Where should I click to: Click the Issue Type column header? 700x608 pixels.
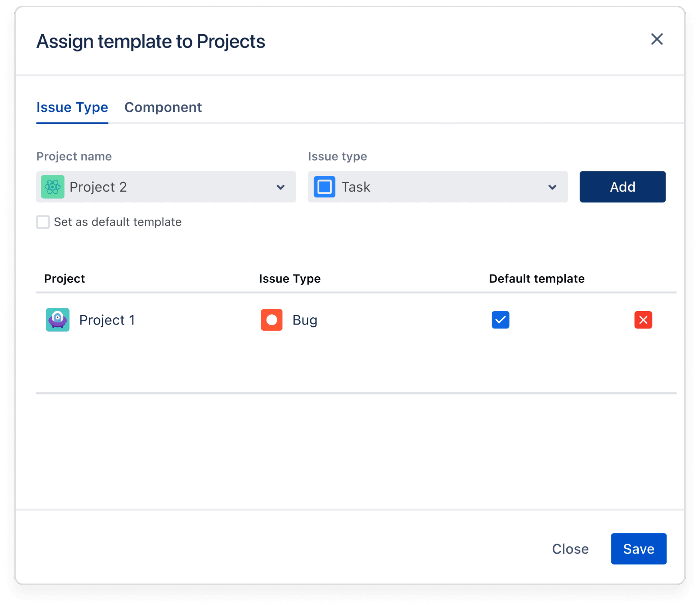pos(290,278)
